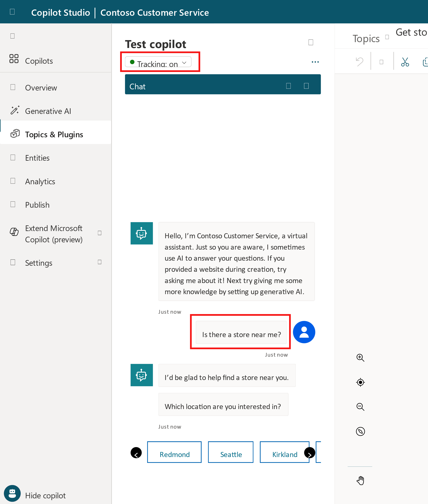This screenshot has height=504, width=428.
Task: Click the "Test copilot" heading
Action: pos(155,44)
